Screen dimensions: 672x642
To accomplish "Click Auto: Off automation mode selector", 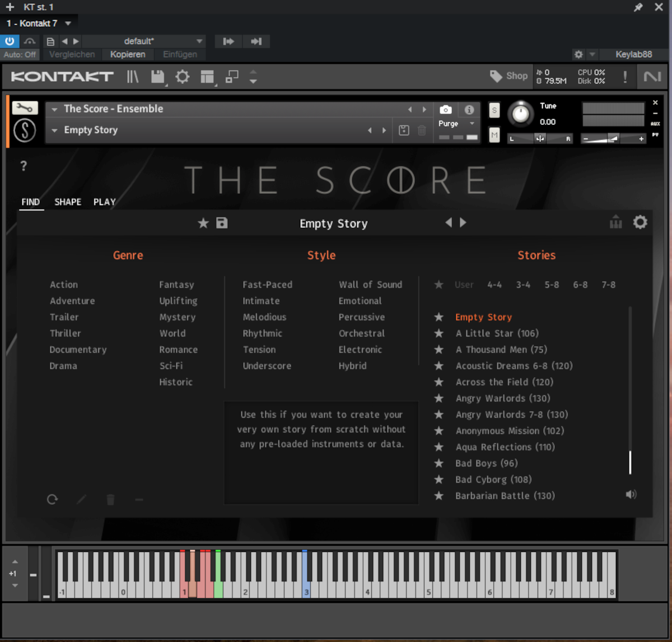I will point(20,54).
